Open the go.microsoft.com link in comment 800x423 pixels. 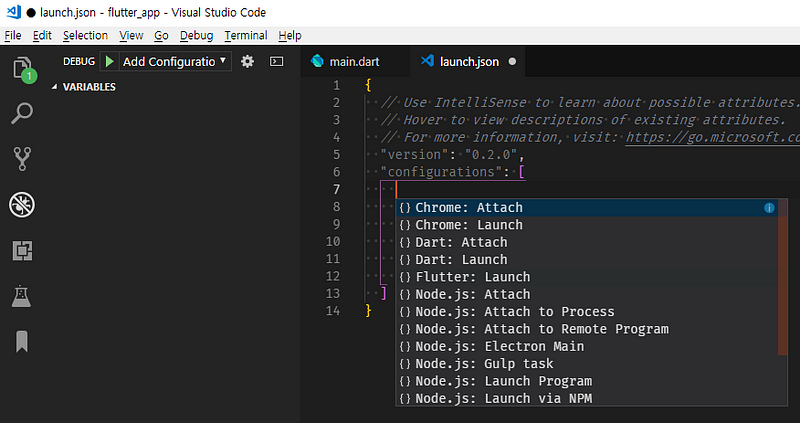[713, 137]
